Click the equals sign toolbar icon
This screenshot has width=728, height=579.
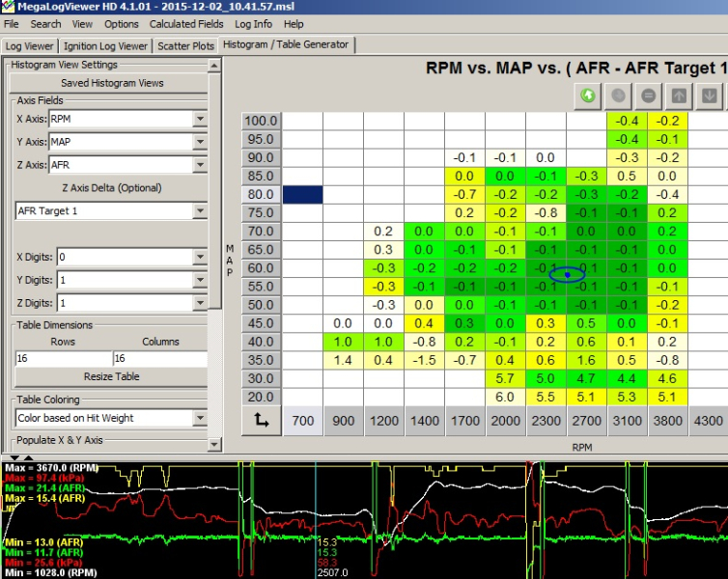tap(648, 96)
